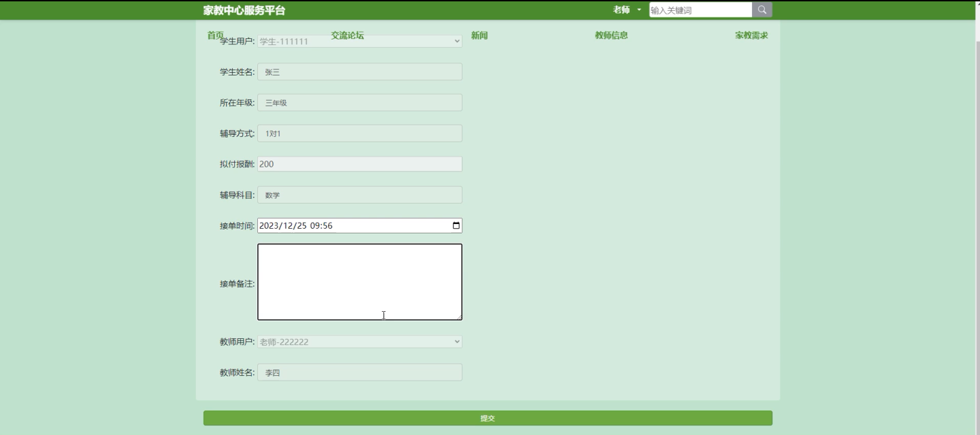The height and width of the screenshot is (435, 980).
Task: Click the 所在年级 field showing 三年级
Action: click(x=359, y=103)
